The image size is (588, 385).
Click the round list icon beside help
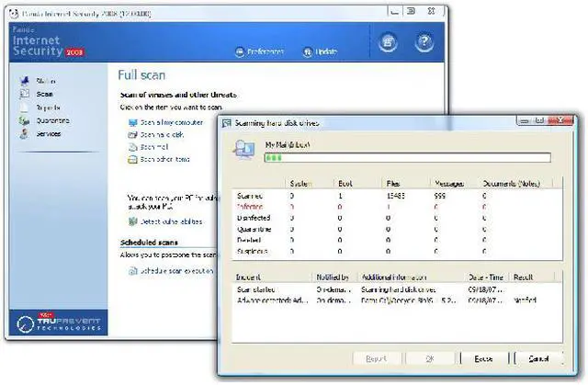pyautogui.click(x=387, y=41)
